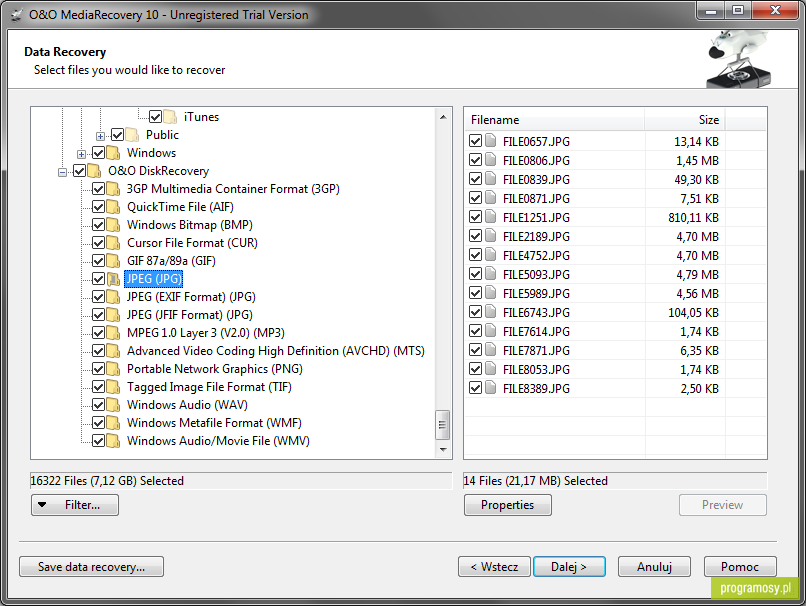Click the file icon of FILE1251.JPG
Image resolution: width=806 pixels, height=606 pixels.
click(491, 216)
